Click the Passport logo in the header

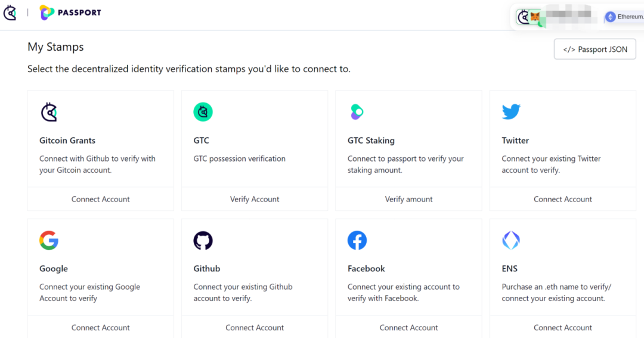point(70,13)
